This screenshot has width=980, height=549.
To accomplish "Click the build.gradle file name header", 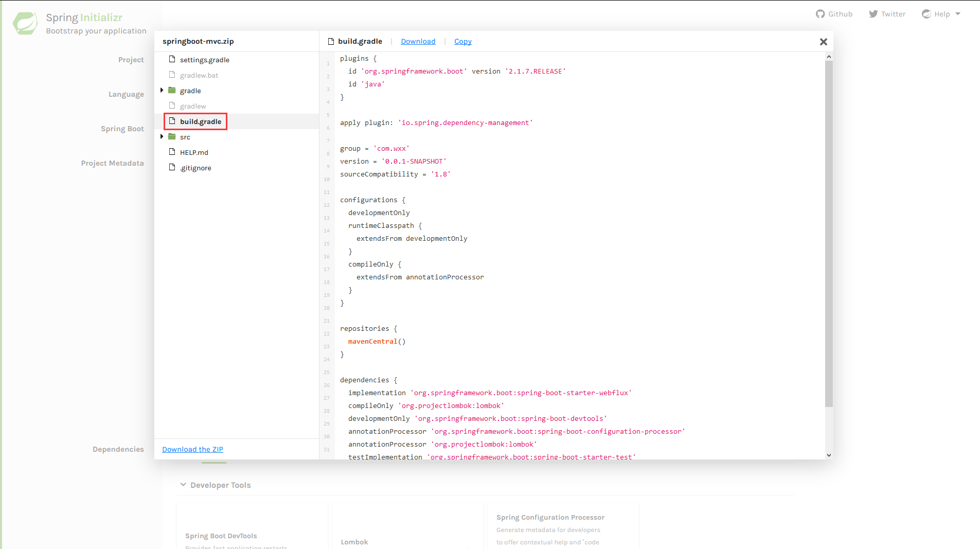I will point(360,41).
